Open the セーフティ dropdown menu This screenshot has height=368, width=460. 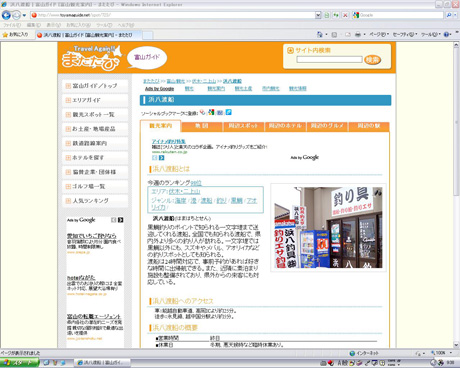pos(405,34)
